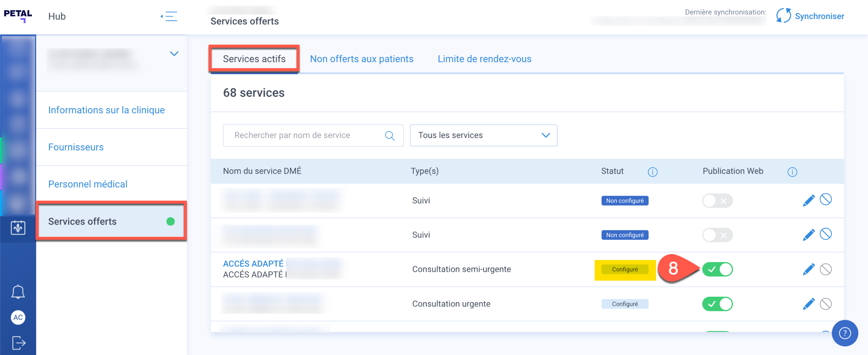The image size is (868, 355).
Task: Toggle Consultation urgente web publication off
Action: click(x=717, y=304)
